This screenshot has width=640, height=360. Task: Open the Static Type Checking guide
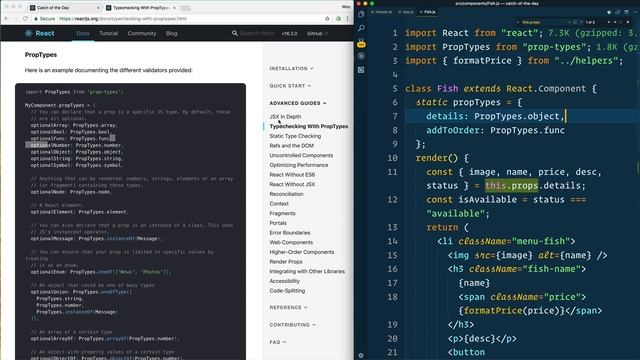pyautogui.click(x=295, y=136)
